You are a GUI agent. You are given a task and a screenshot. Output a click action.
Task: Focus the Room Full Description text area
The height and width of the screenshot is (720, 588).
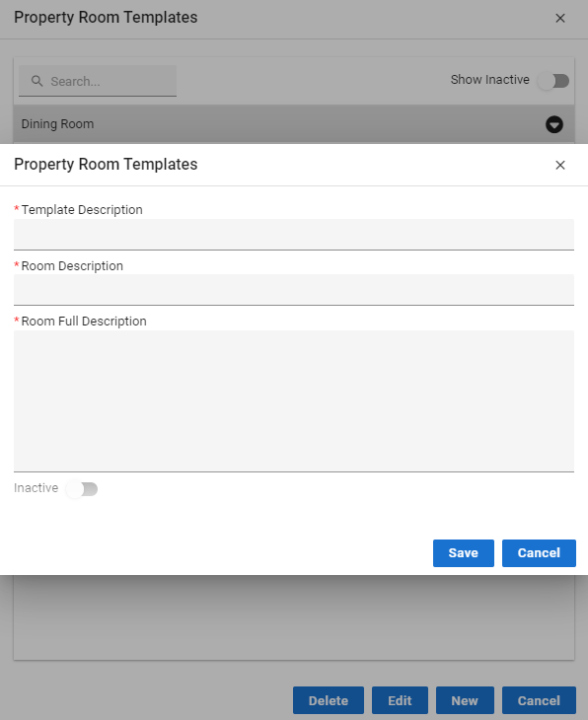(294, 400)
